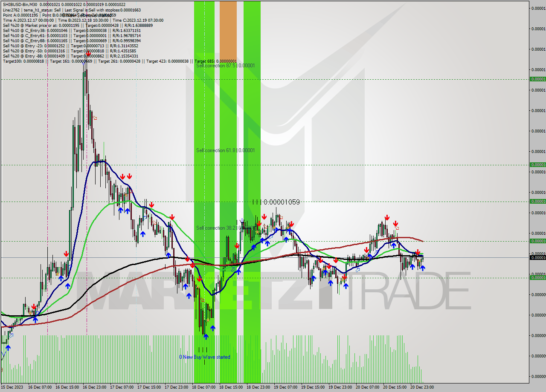The width and height of the screenshot is (546, 392).
Task: Select the 'Sell %20 @ Entry -50' line
Action: point(70,51)
